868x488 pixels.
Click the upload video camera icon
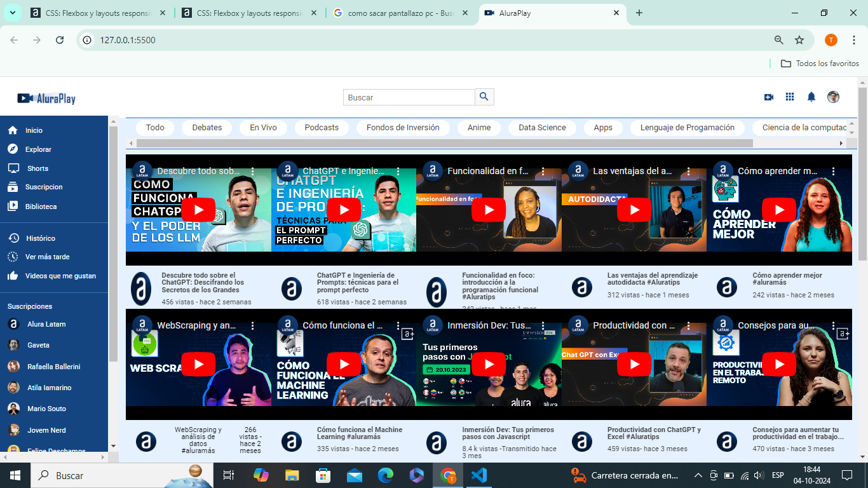(768, 97)
